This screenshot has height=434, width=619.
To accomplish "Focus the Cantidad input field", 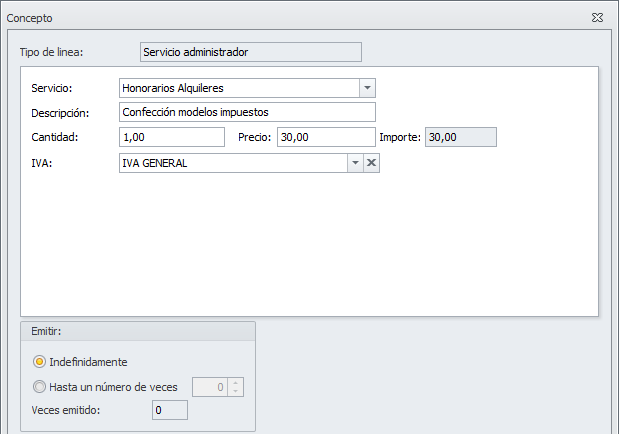I will point(171,137).
